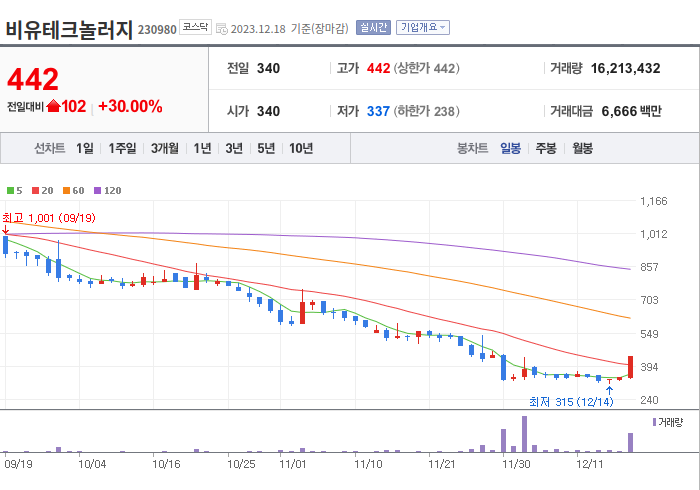Open the 기업개요 dropdown

coord(422,28)
